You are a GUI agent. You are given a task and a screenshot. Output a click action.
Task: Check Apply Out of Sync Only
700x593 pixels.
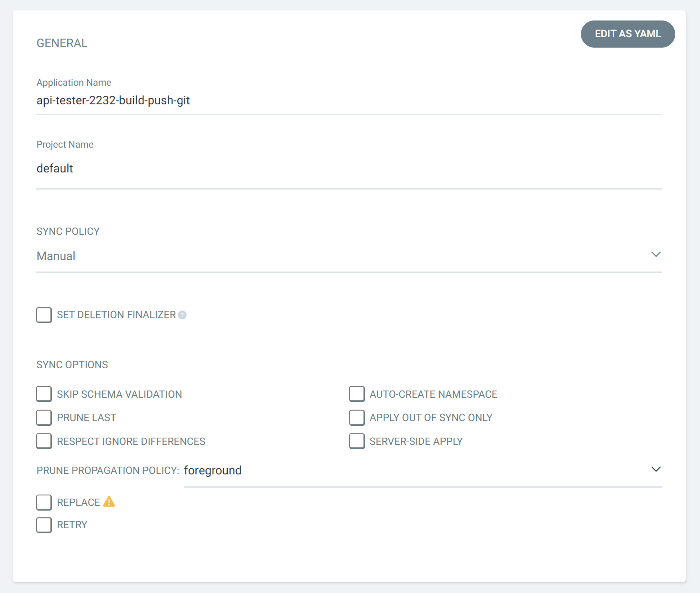click(357, 418)
